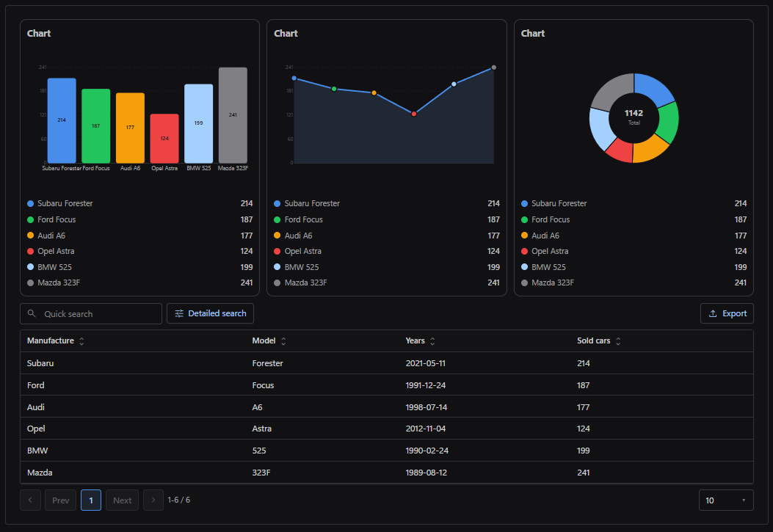Click the orange Audi A6 point on line chart

[374, 92]
